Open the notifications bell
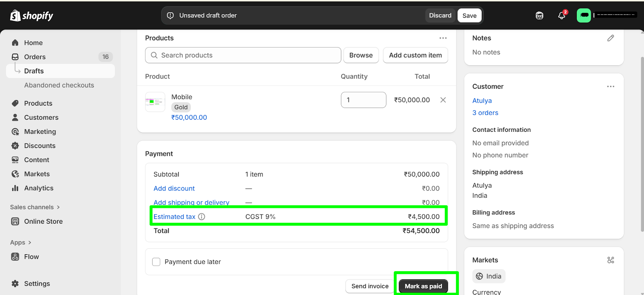644x295 pixels. tap(561, 16)
